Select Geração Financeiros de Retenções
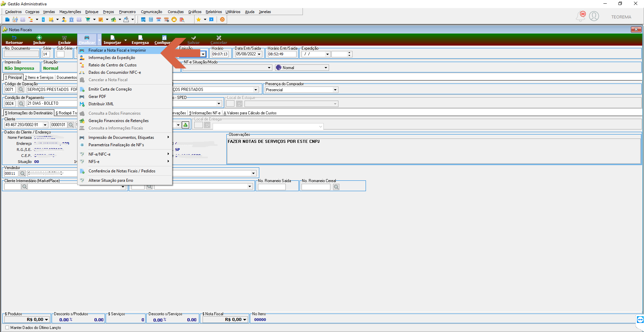This screenshot has height=332, width=644. pyautogui.click(x=125, y=121)
